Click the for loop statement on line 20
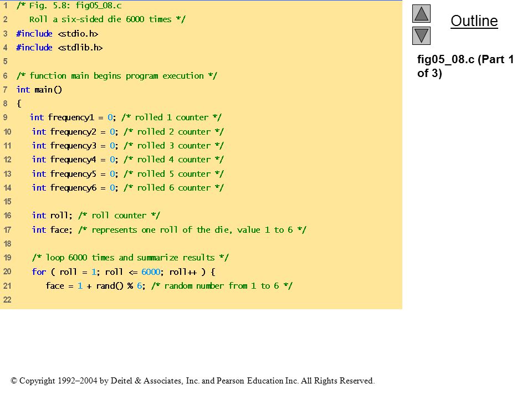 pos(124,272)
